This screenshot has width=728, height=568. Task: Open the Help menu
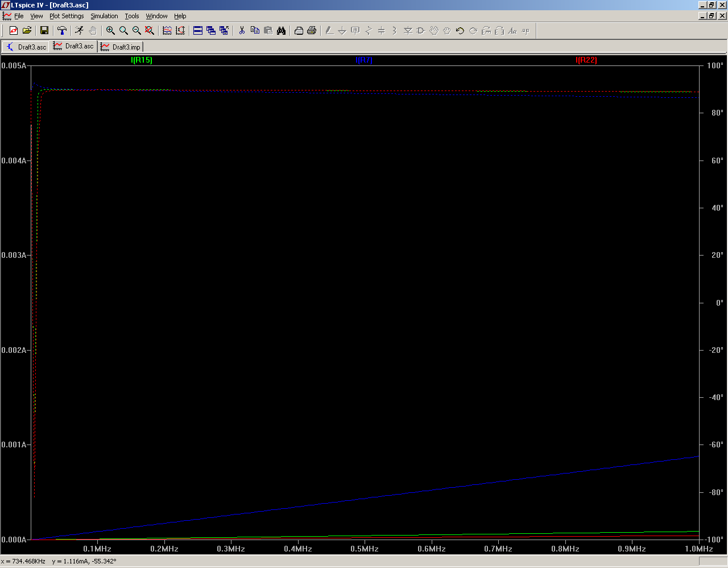click(x=180, y=16)
